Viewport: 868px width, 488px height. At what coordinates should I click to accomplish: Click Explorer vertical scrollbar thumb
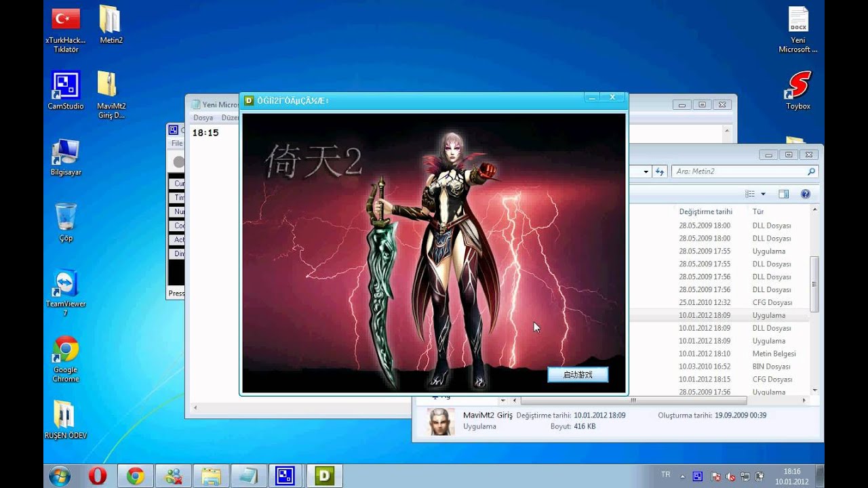tap(815, 283)
